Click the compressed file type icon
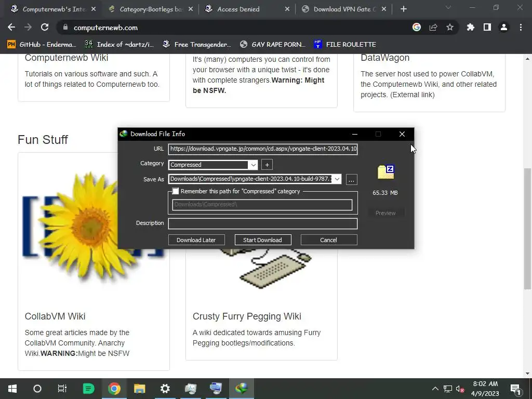This screenshot has height=399, width=532. pyautogui.click(x=386, y=171)
